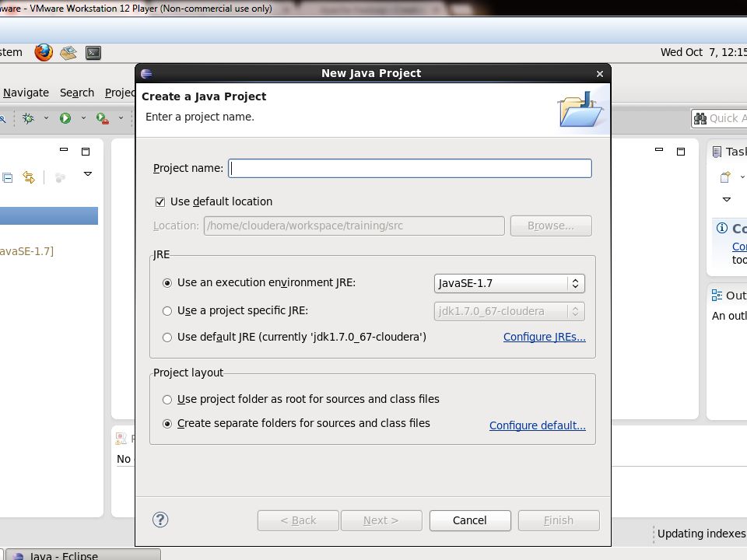Open the JavaSE-1.7 environment dropdown
Image resolution: width=747 pixels, height=560 pixels.
pyautogui.click(x=509, y=283)
